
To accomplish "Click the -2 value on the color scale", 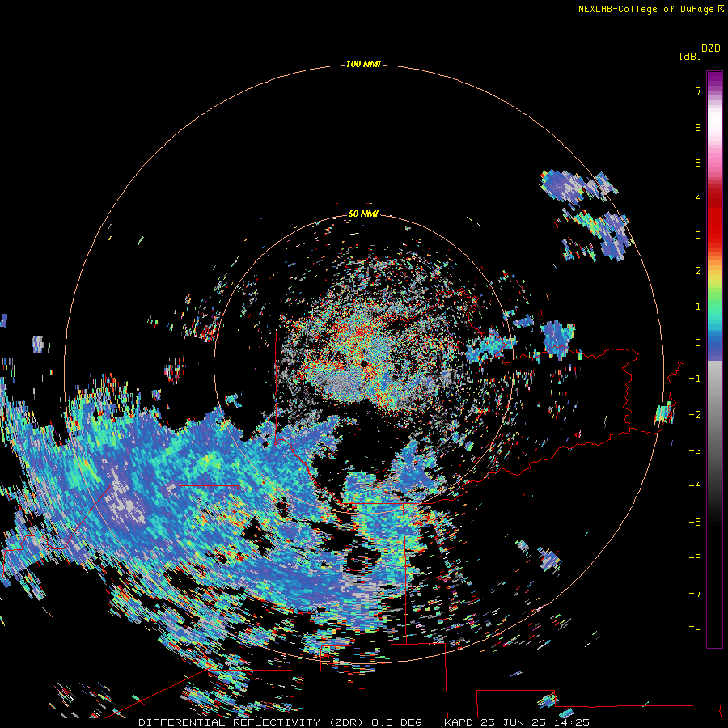I will [695, 414].
